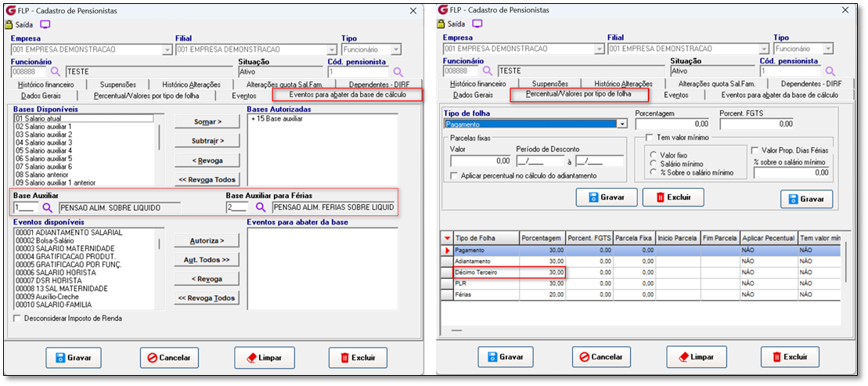Image resolution: width=868 pixels, height=386 pixels.
Task: Click the Base Auxiliar para Férias magnifier
Action: tap(261, 207)
